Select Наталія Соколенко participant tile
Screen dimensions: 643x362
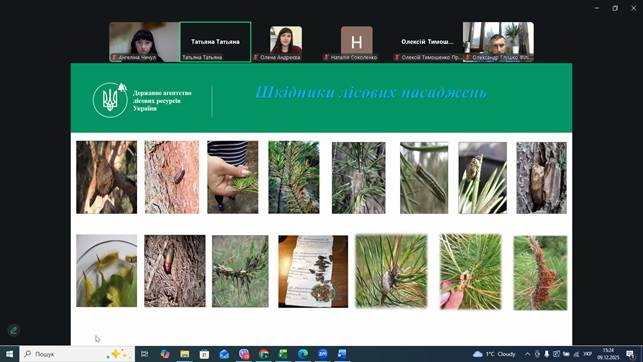pyautogui.click(x=356, y=42)
